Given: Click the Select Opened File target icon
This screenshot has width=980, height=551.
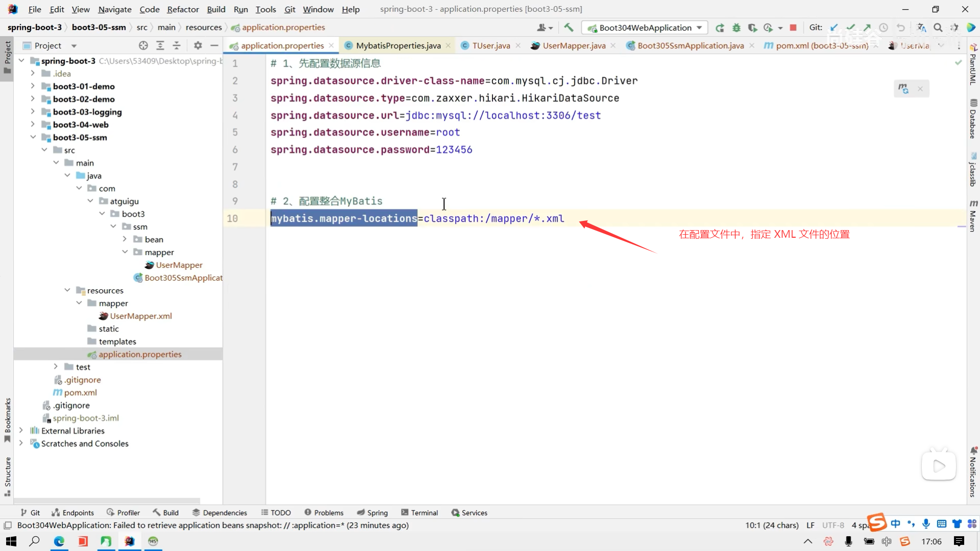Looking at the screenshot, I should [x=143, y=45].
